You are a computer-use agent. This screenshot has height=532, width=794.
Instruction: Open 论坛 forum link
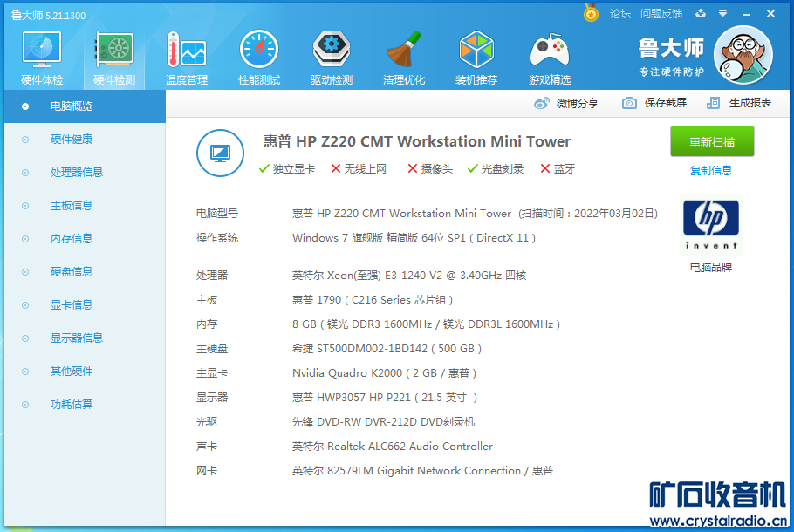tap(620, 14)
